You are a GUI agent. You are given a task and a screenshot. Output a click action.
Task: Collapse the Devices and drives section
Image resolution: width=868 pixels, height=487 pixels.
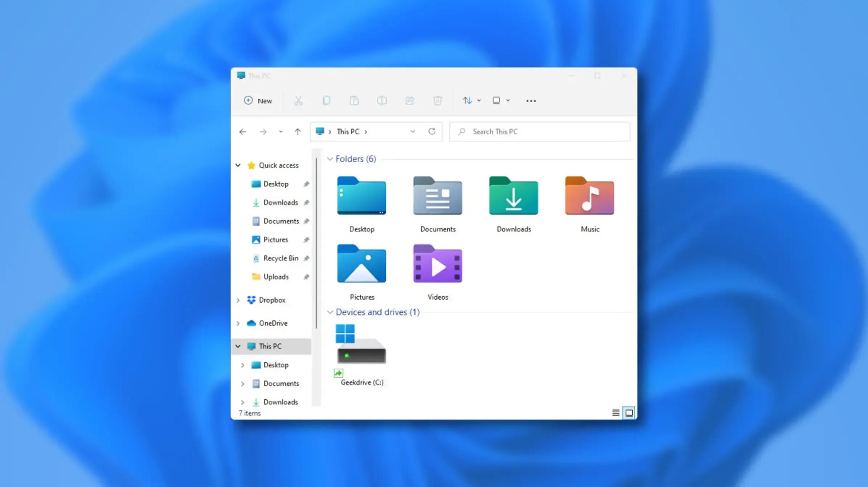329,312
